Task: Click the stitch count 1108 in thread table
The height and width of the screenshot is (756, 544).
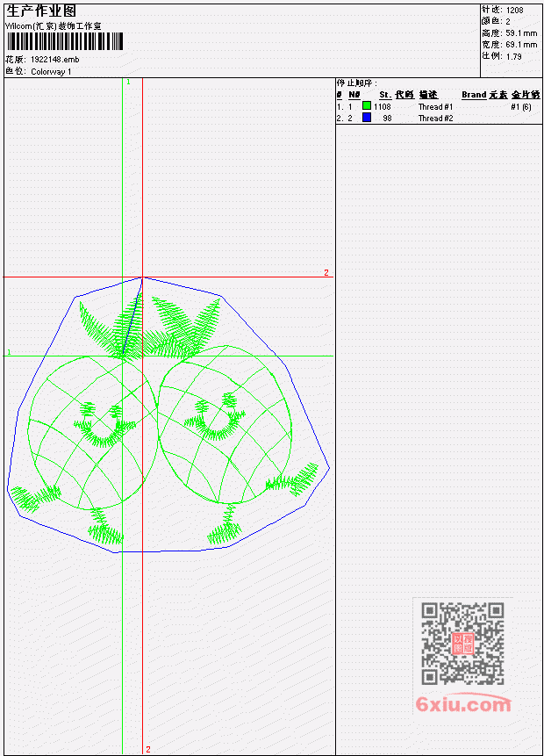Action: click(382, 106)
